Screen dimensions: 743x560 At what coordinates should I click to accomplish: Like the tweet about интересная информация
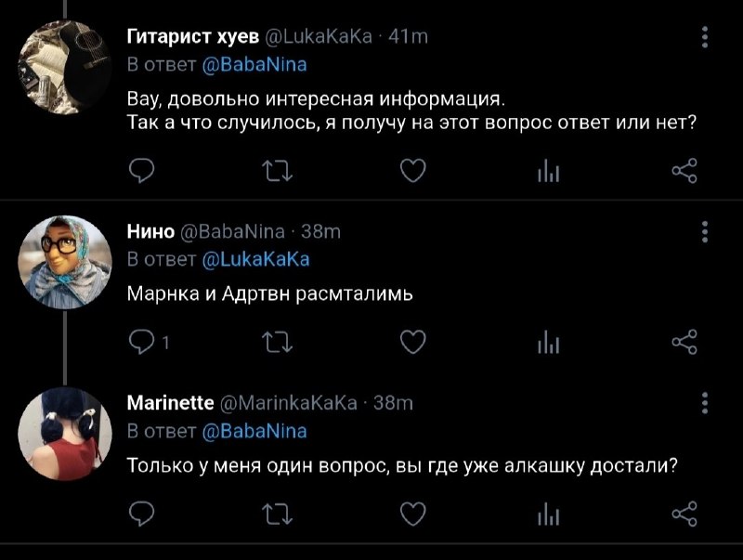413,171
